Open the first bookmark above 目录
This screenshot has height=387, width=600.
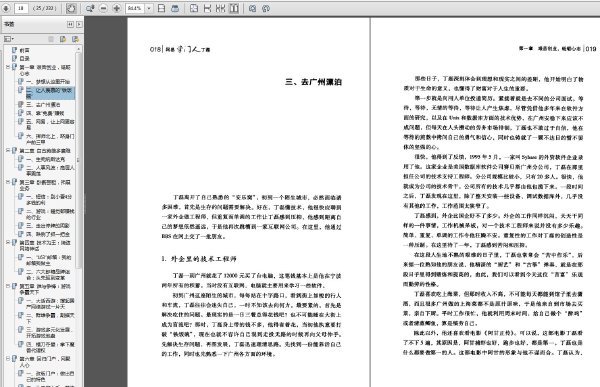click(24, 50)
